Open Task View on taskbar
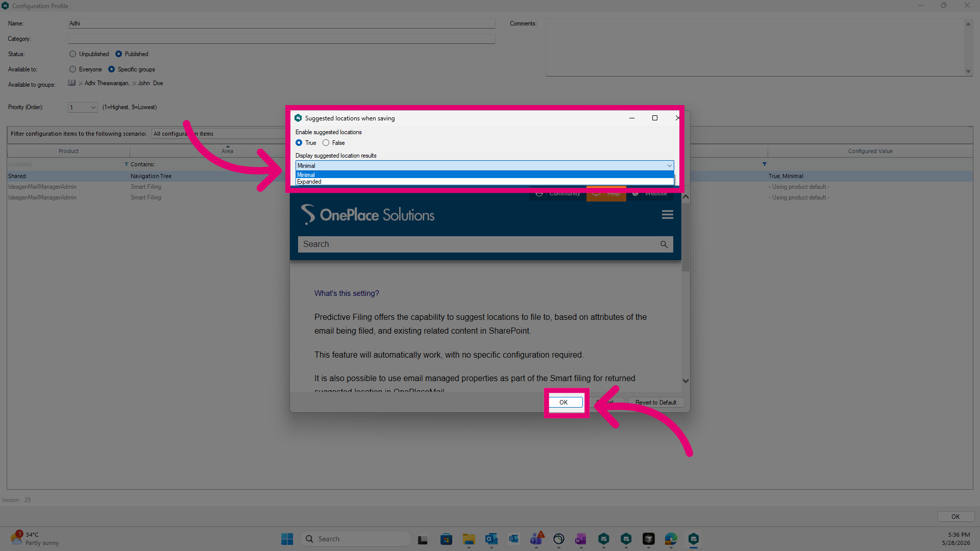The image size is (980, 551). coord(423,539)
